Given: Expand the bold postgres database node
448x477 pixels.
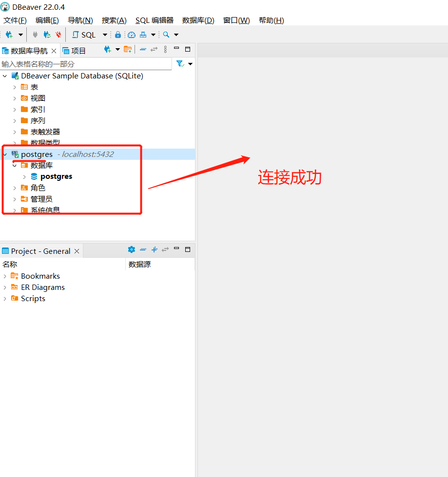Looking at the screenshot, I should [x=24, y=177].
